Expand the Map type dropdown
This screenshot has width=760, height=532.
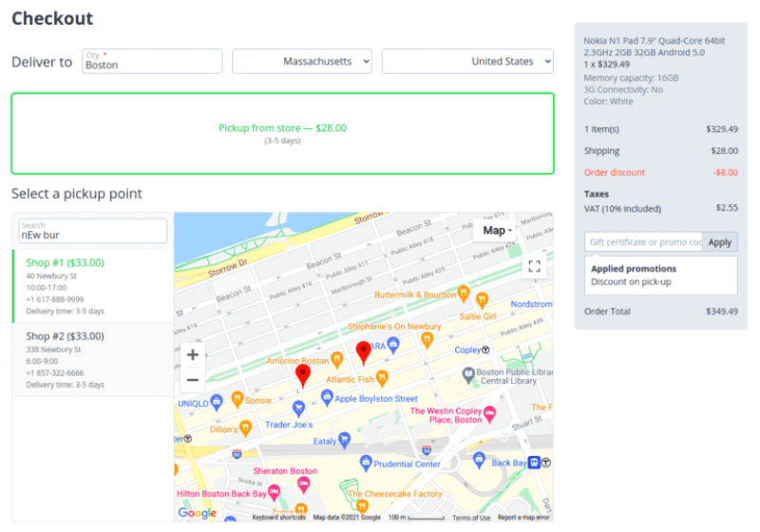[x=497, y=230]
